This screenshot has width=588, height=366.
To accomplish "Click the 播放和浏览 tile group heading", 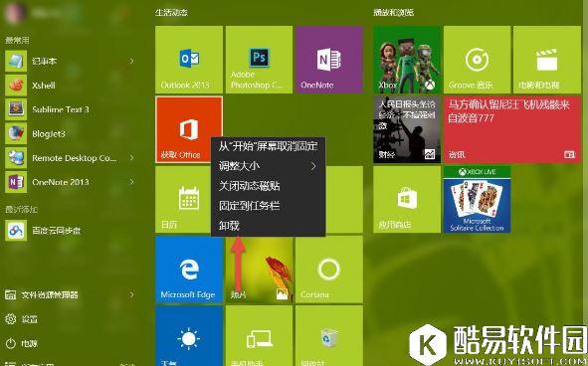I will coord(393,12).
